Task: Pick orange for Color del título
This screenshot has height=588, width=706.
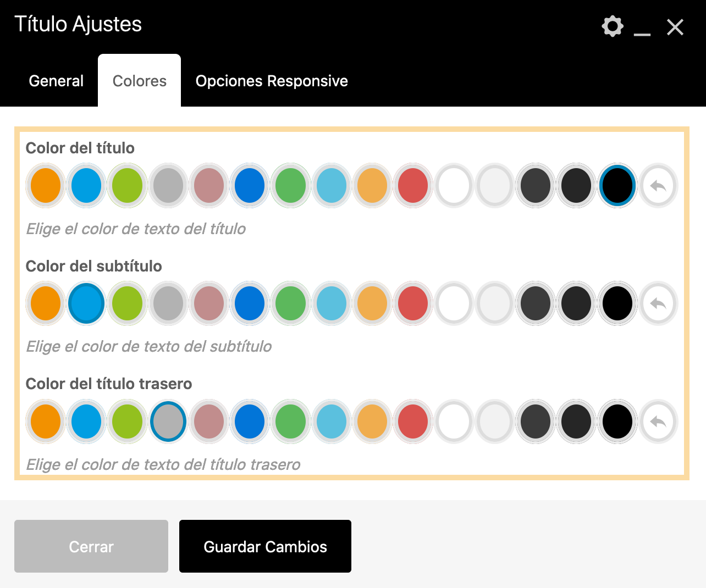Action: (x=46, y=186)
